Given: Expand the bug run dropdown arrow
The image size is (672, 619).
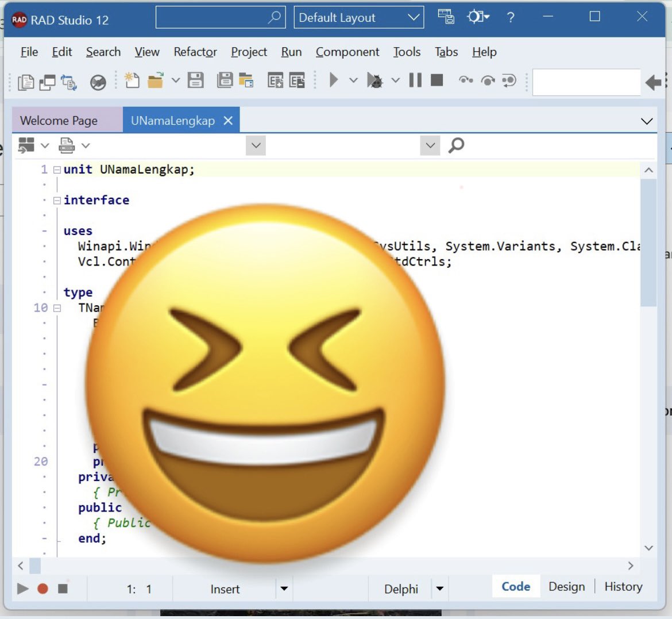Looking at the screenshot, I should point(396,80).
